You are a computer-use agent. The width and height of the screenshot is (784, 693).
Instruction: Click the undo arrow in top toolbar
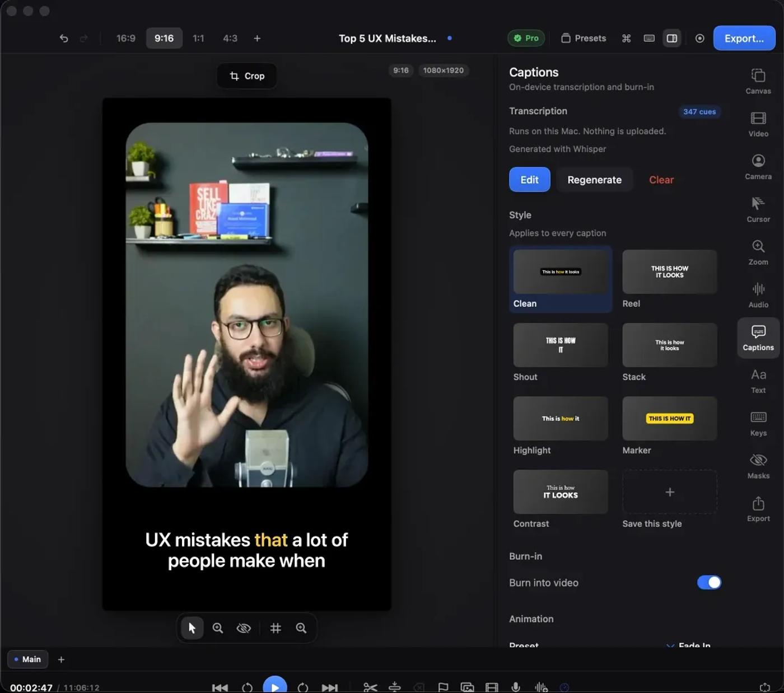coord(64,38)
